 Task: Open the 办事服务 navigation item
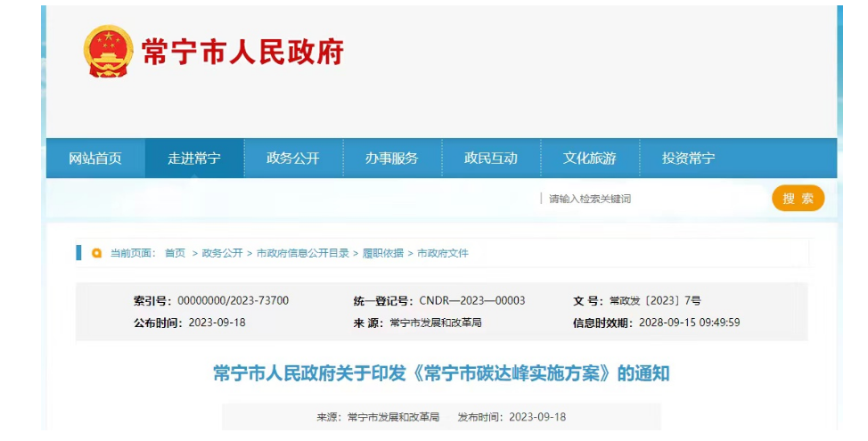pos(391,159)
